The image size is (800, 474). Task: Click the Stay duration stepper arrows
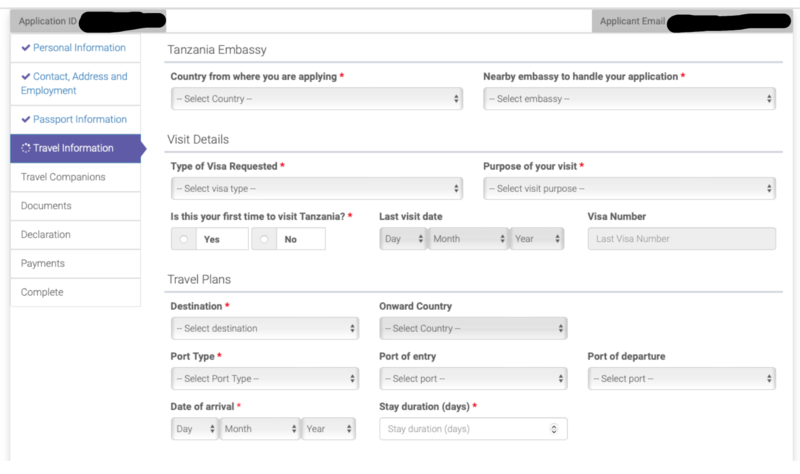(x=554, y=429)
